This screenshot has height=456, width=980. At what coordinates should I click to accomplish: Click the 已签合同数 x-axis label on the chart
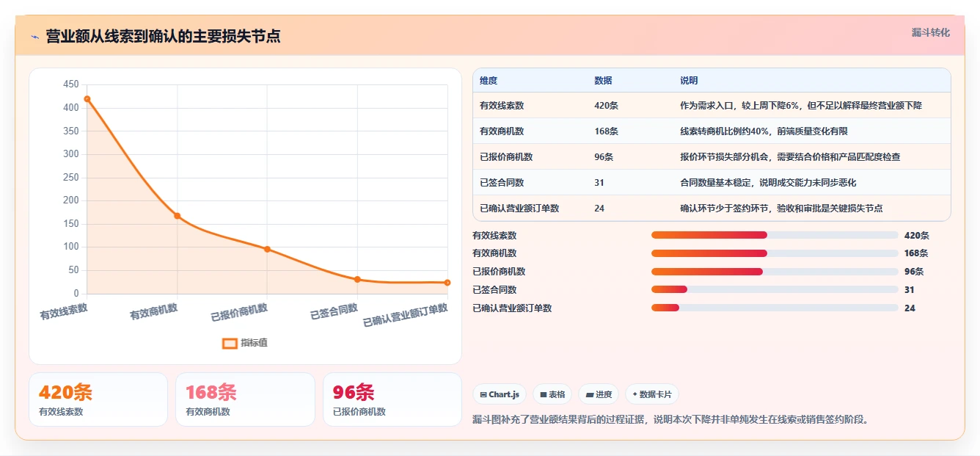point(334,311)
